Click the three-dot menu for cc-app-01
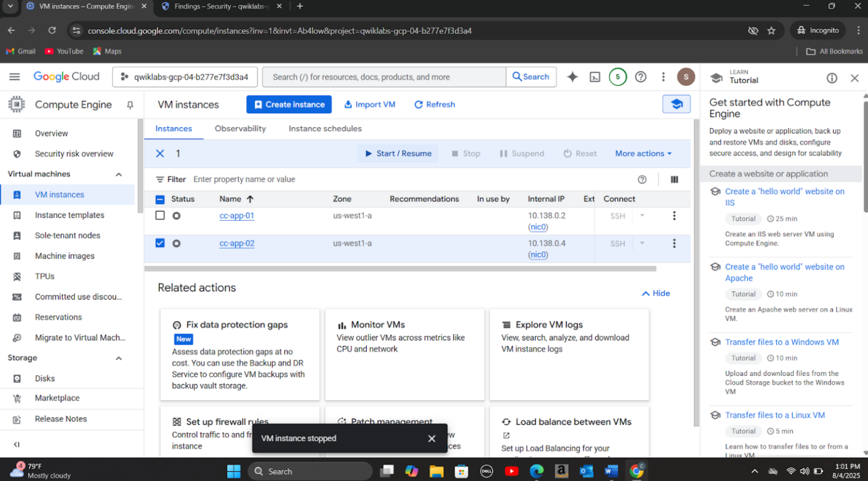 point(674,216)
